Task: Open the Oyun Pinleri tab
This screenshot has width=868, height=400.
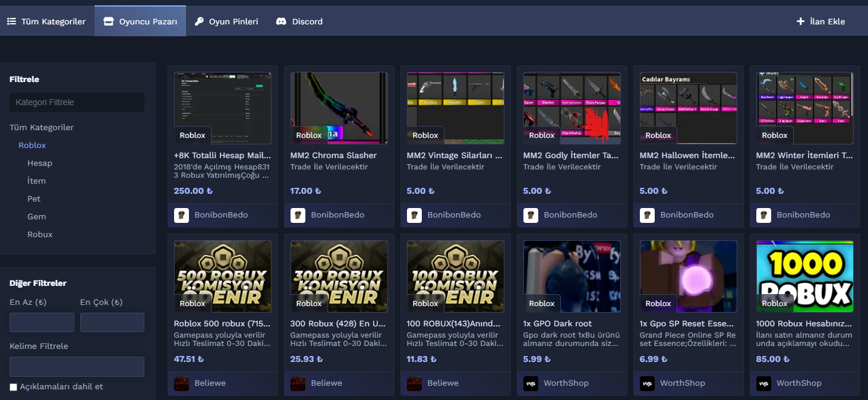Action: 226,21
